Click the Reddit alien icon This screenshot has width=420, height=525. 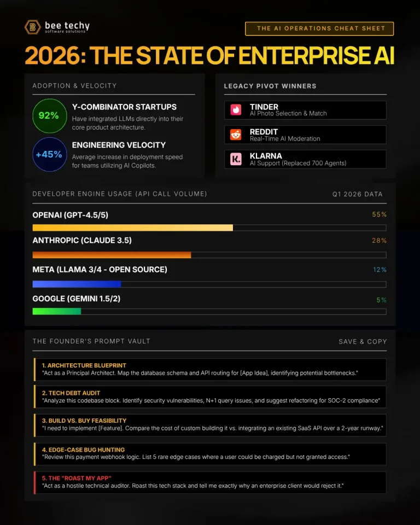pos(236,135)
